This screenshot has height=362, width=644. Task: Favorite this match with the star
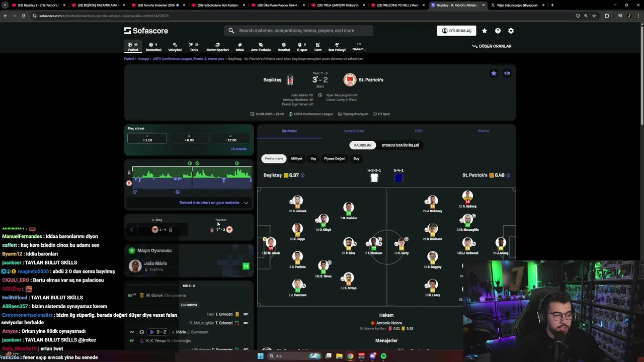(x=494, y=73)
